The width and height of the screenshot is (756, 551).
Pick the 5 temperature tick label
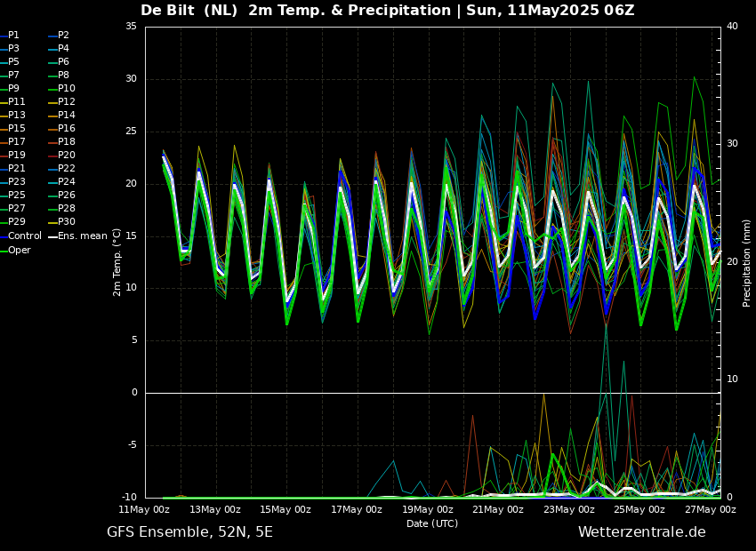134,340
